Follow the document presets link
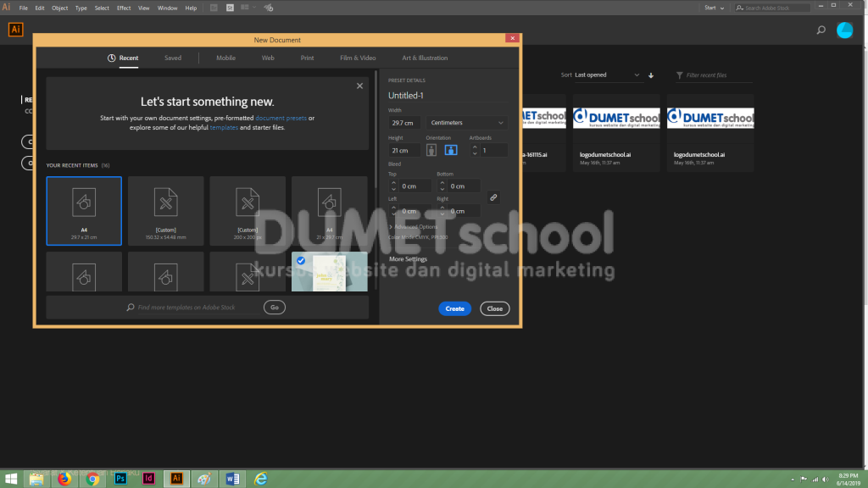868x488 pixels. (281, 118)
